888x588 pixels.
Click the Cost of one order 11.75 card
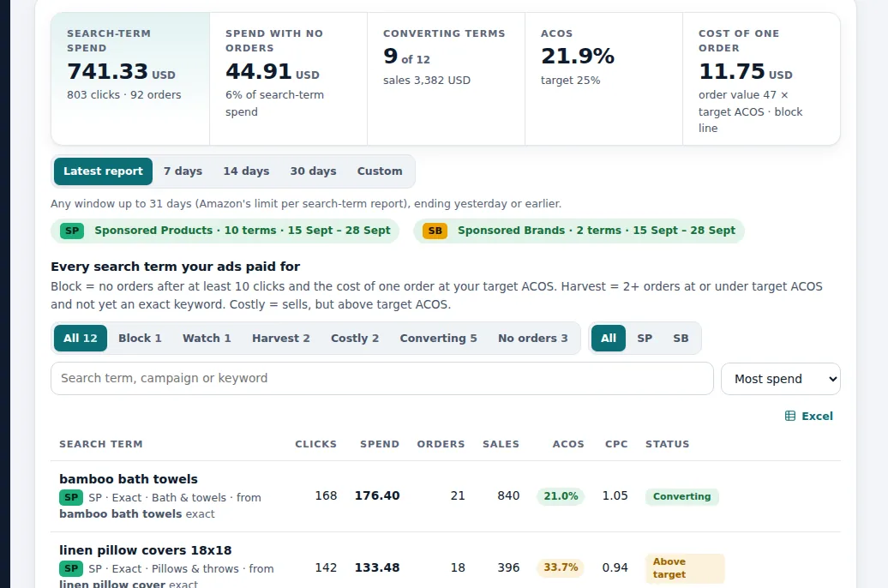point(761,79)
